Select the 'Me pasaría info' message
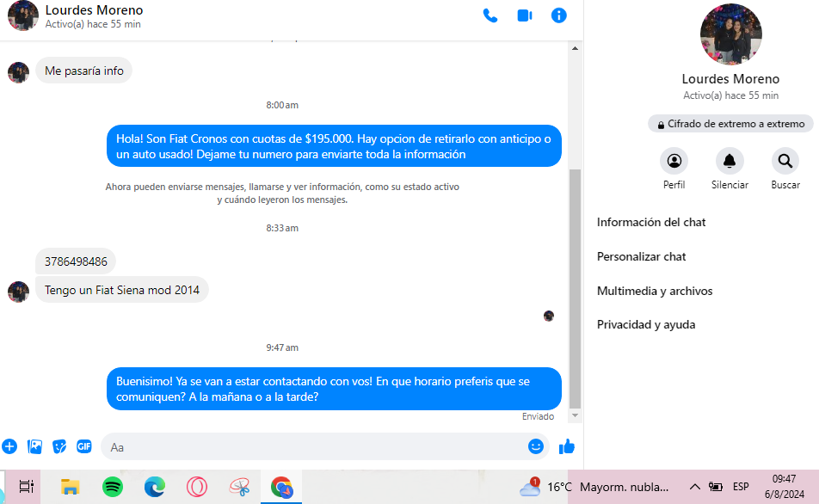The height and width of the screenshot is (504, 819). click(84, 71)
